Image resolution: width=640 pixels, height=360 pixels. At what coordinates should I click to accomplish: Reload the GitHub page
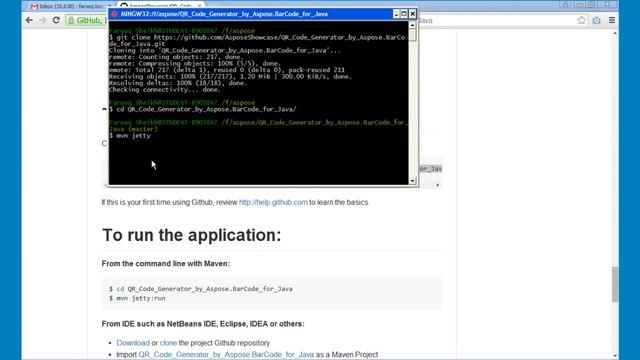click(x=56, y=20)
